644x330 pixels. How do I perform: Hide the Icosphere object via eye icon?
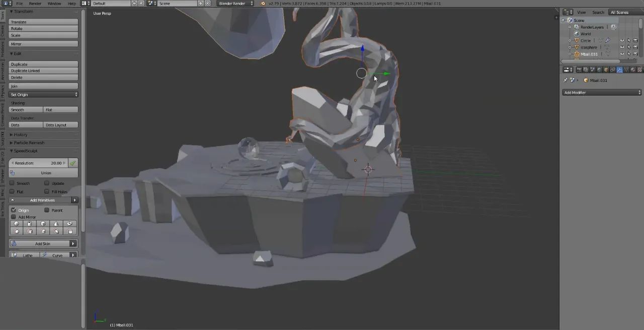point(622,47)
